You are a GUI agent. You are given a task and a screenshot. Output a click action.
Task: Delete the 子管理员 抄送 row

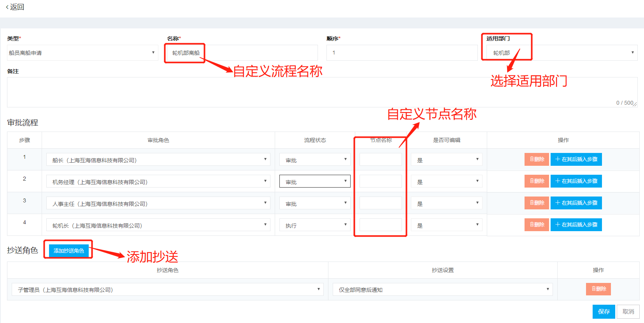tap(598, 289)
